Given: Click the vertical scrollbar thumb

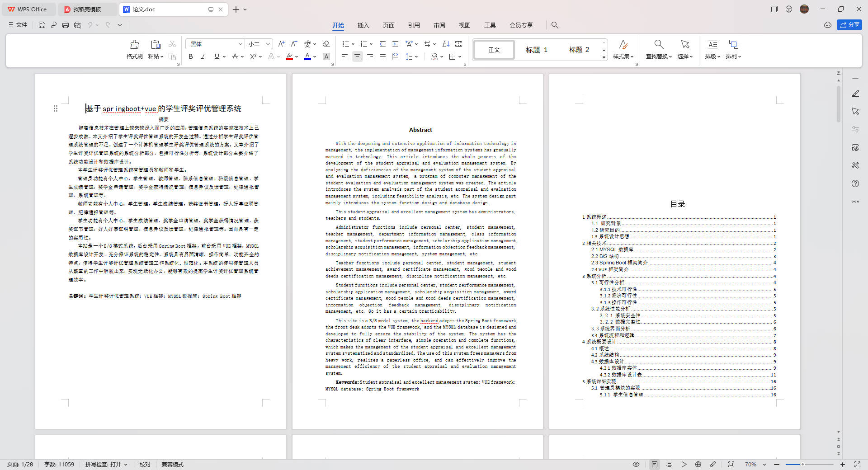Looking at the screenshot, I should (x=838, y=104).
